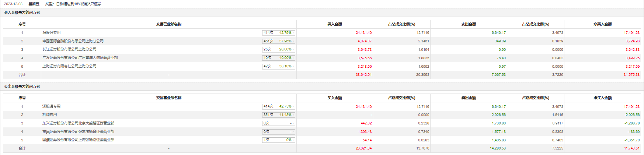This screenshot has height=155, width=644.
Task: Open the 中国国际金融股份有限公司上海分公司 link
Action: coord(73,41)
